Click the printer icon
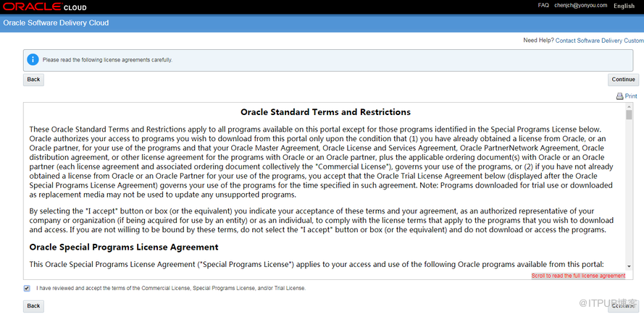644x314 pixels. (x=619, y=96)
